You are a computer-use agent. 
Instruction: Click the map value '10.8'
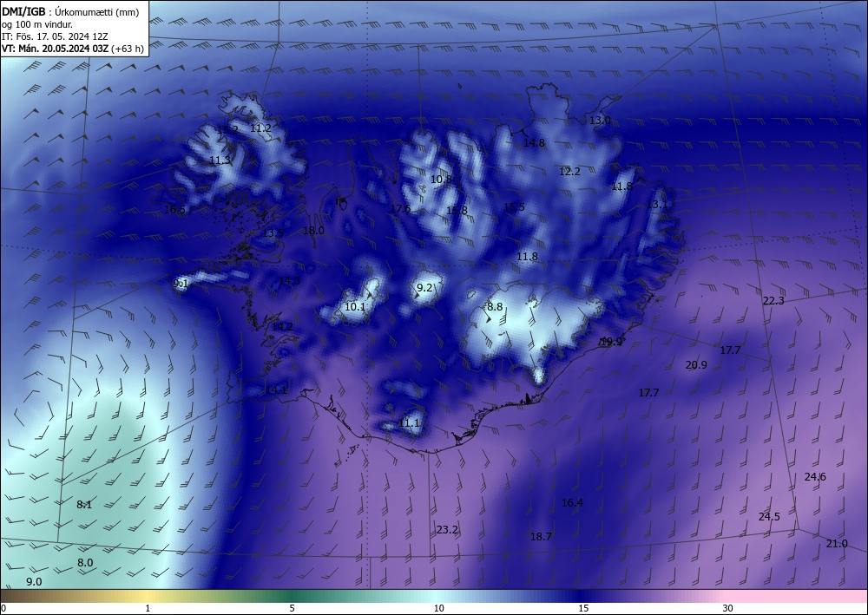(441, 180)
